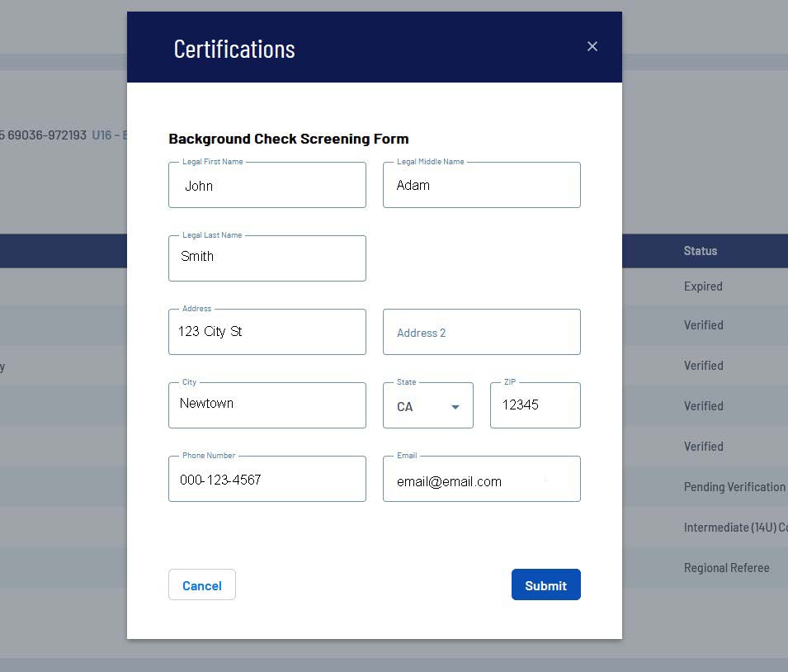Screen dimensions: 788x672
Task: Click the ZIP code field
Action: [535, 405]
